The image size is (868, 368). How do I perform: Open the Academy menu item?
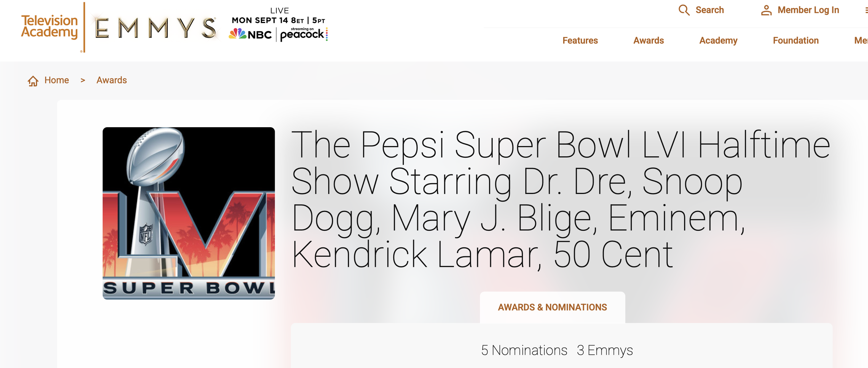coord(718,41)
